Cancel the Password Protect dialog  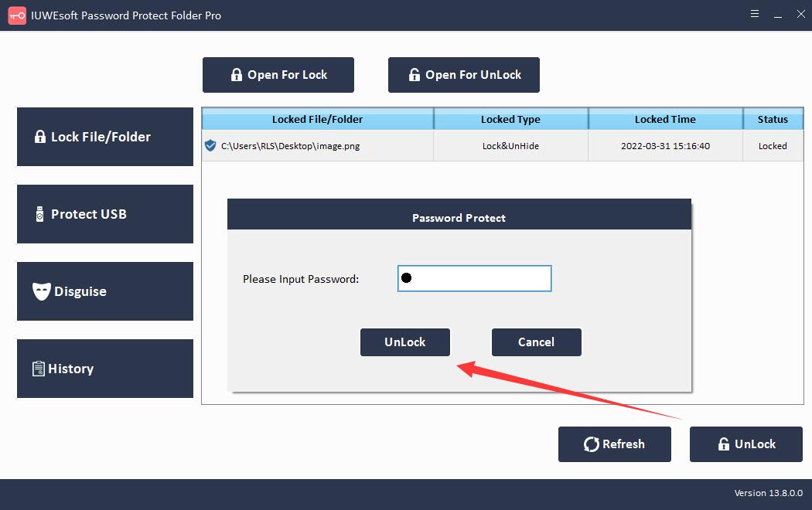tap(536, 342)
